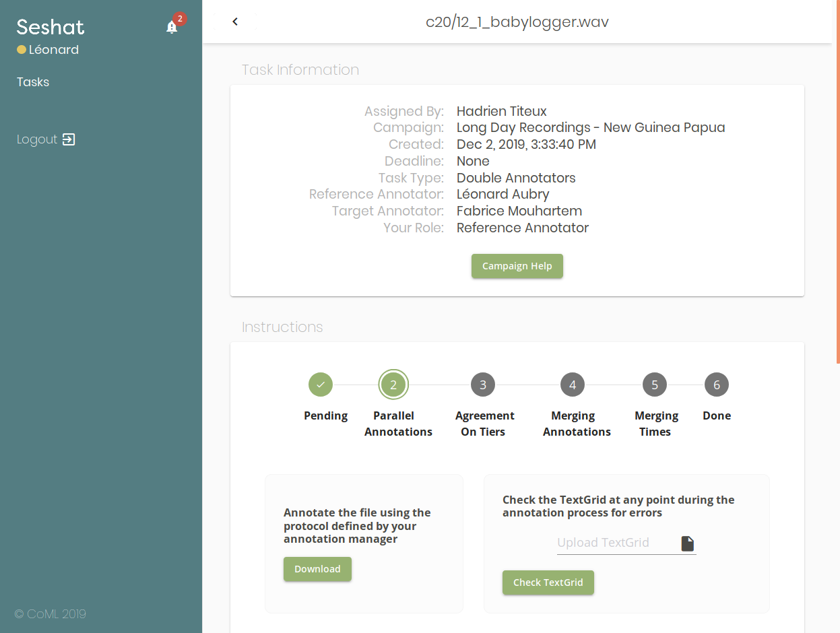840x633 pixels.
Task: Click the orange page scrollbar on the right
Action: click(837, 182)
